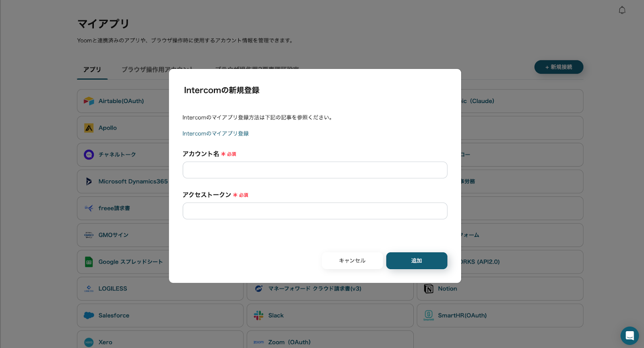This screenshot has width=644, height=348.
Task: Switch to the アプリ tab
Action: tap(92, 70)
